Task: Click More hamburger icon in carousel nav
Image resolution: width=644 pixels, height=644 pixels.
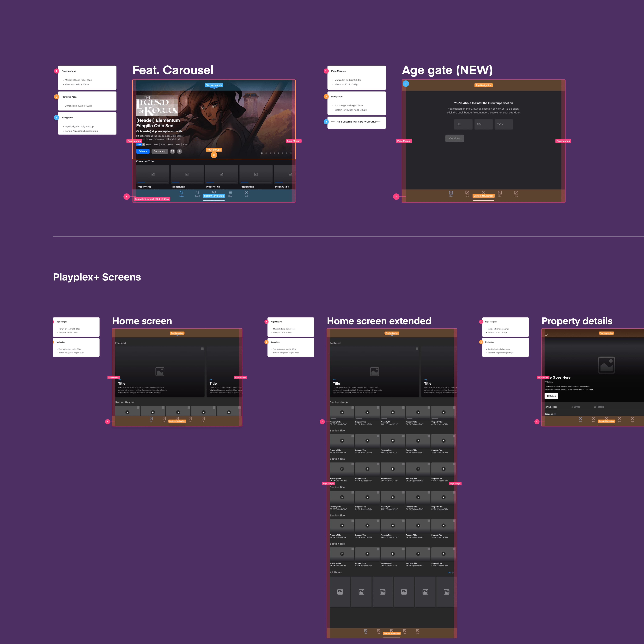Action: [230, 193]
